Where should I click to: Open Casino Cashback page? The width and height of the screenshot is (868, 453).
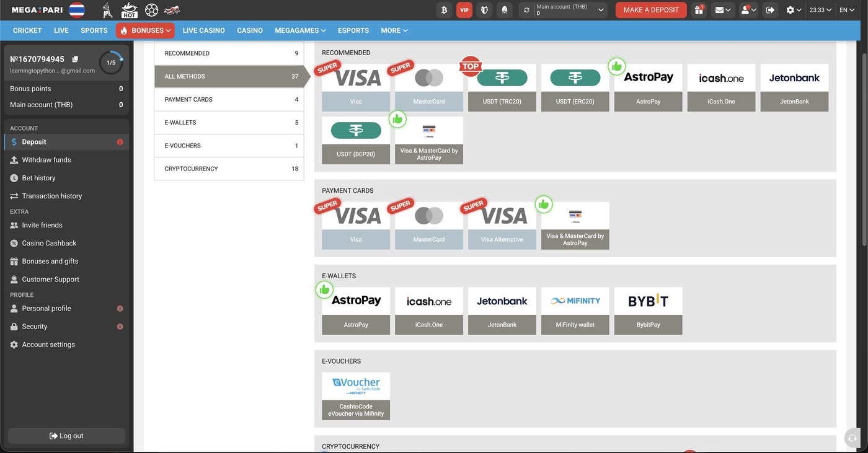point(66,243)
